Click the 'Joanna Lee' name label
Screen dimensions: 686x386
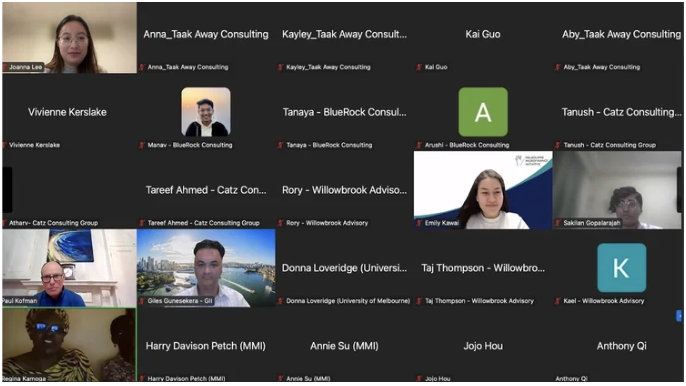click(x=25, y=67)
